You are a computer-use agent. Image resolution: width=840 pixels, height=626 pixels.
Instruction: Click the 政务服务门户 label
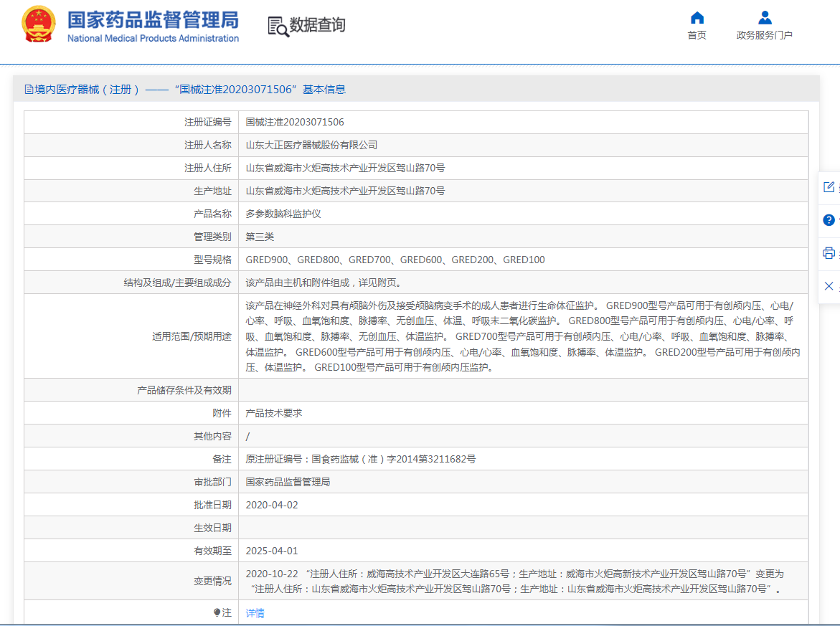pyautogui.click(x=765, y=35)
